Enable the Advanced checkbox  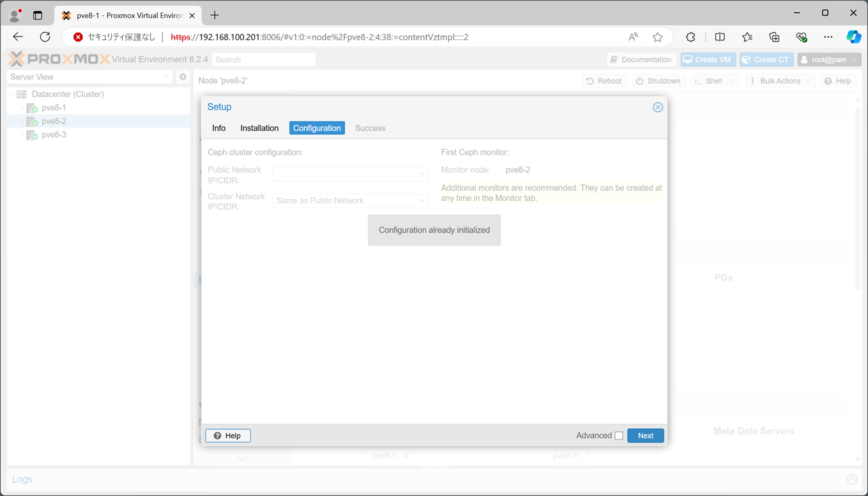click(618, 436)
